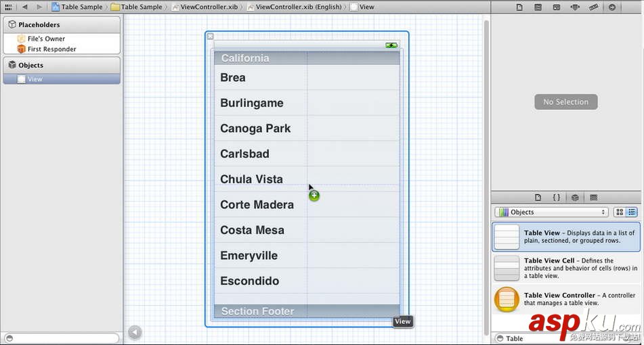Open the Objects library dropdown
Viewport: 644px width, 345px height.
click(x=552, y=212)
